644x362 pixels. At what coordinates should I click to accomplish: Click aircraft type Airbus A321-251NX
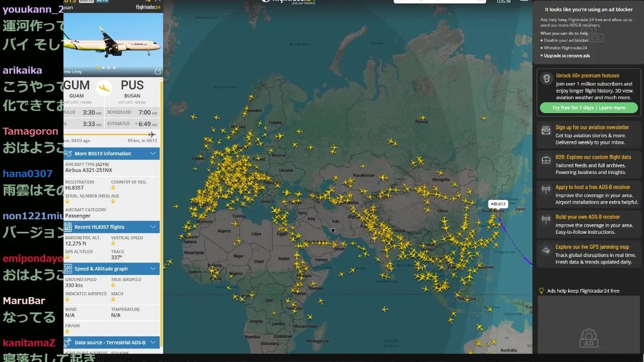pyautogui.click(x=89, y=170)
